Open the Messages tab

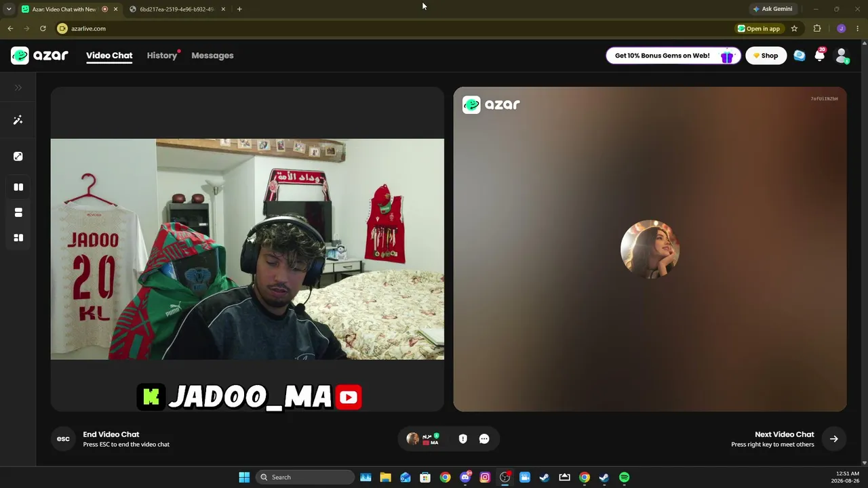point(212,56)
